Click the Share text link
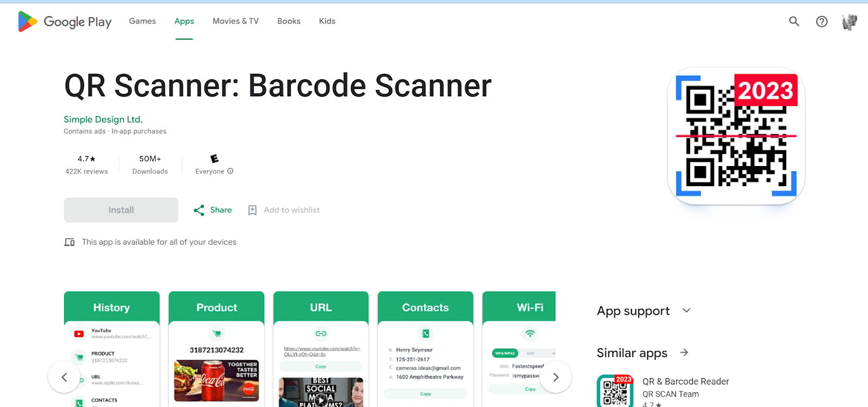 (x=221, y=210)
